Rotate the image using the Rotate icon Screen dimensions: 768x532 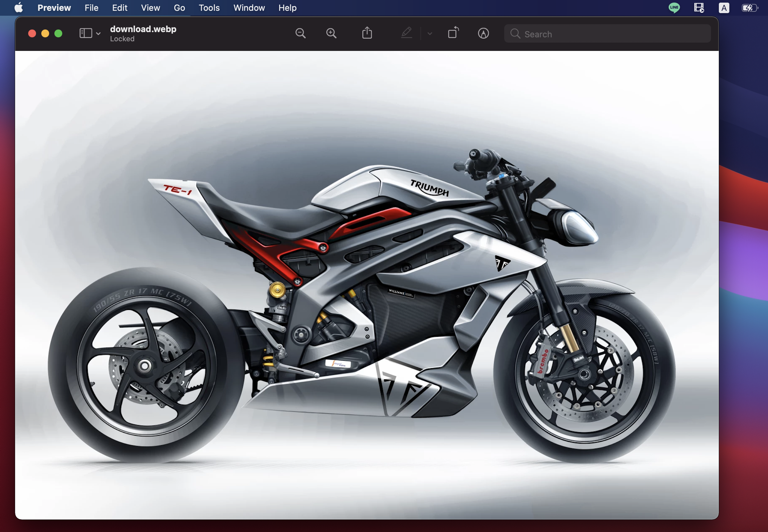453,33
